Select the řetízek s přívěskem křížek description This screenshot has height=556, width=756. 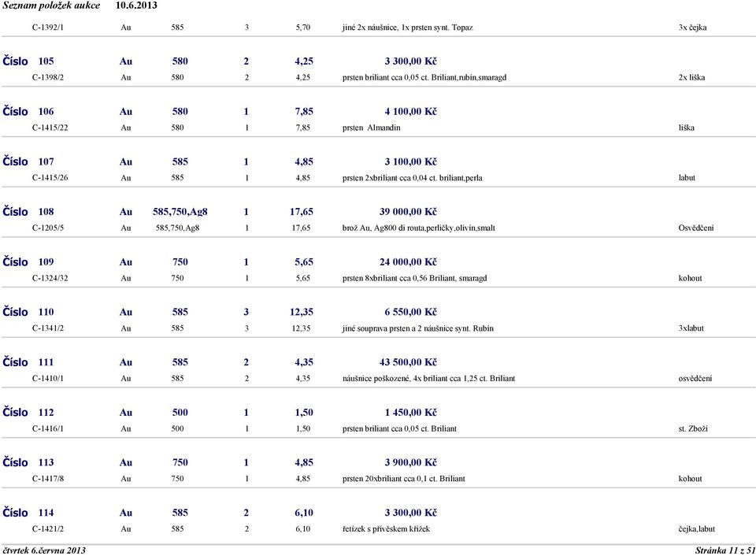pos(386,529)
